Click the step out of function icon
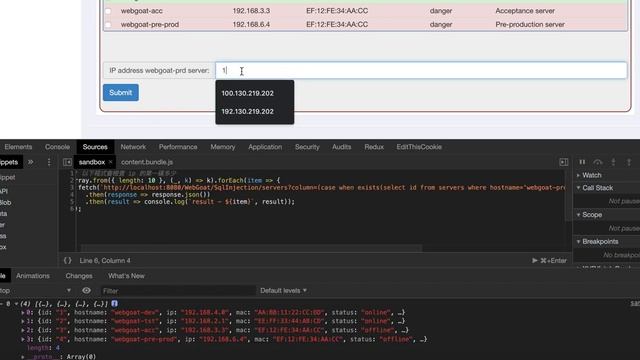Viewport: 640px width, 360px height. [629, 162]
